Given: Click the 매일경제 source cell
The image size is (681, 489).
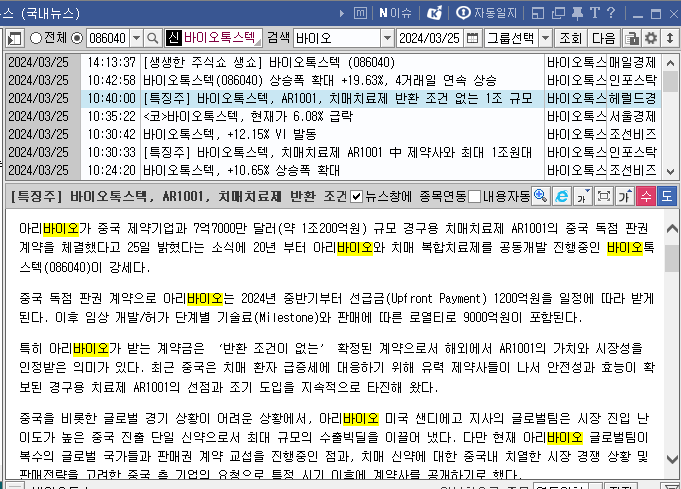Looking at the screenshot, I should pyautogui.click(x=633, y=63).
